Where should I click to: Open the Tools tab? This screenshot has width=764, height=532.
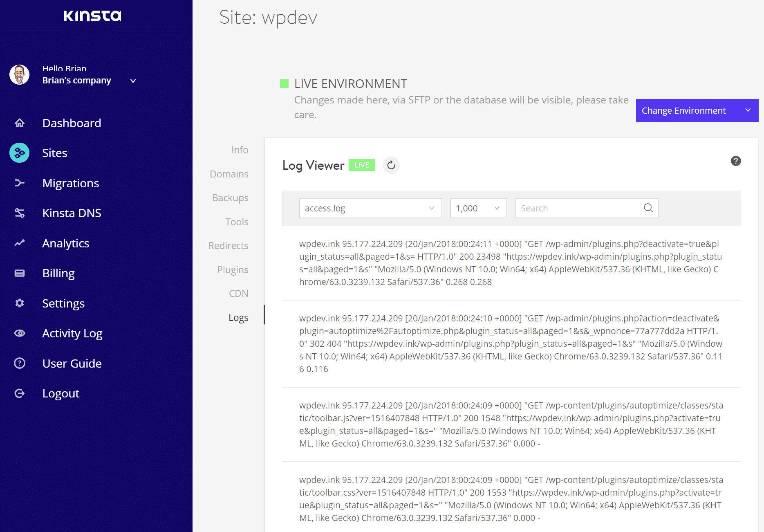237,222
